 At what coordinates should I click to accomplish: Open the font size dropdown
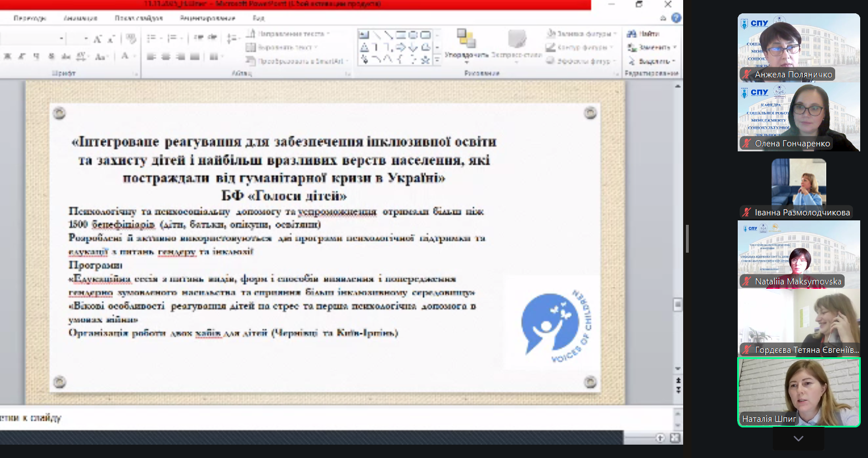(x=86, y=38)
